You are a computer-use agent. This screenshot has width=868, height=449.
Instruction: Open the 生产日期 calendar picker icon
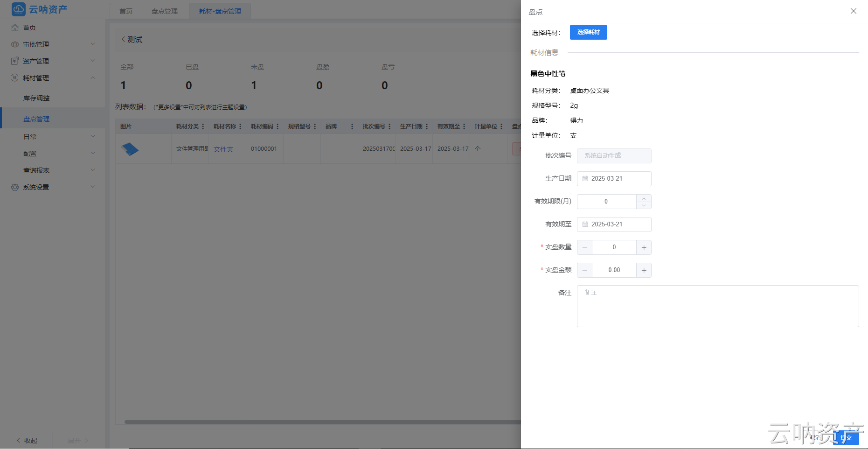[586, 178]
